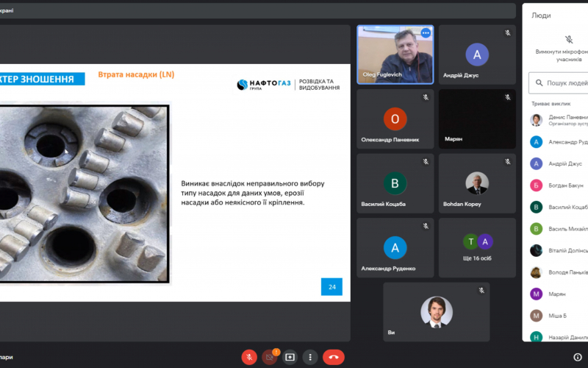Select Александр Руденко participant tile
Image resolution: width=588 pixels, height=368 pixels.
tap(395, 248)
